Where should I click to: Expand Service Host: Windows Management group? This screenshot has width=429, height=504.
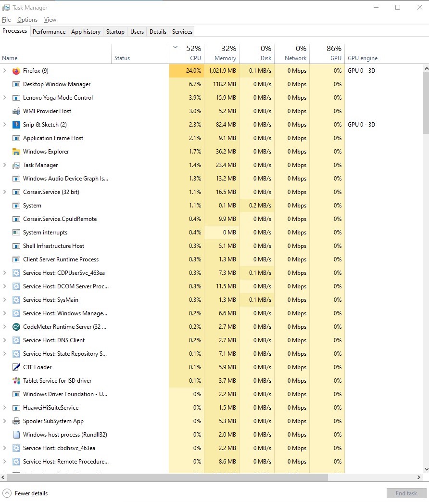(x=4, y=313)
